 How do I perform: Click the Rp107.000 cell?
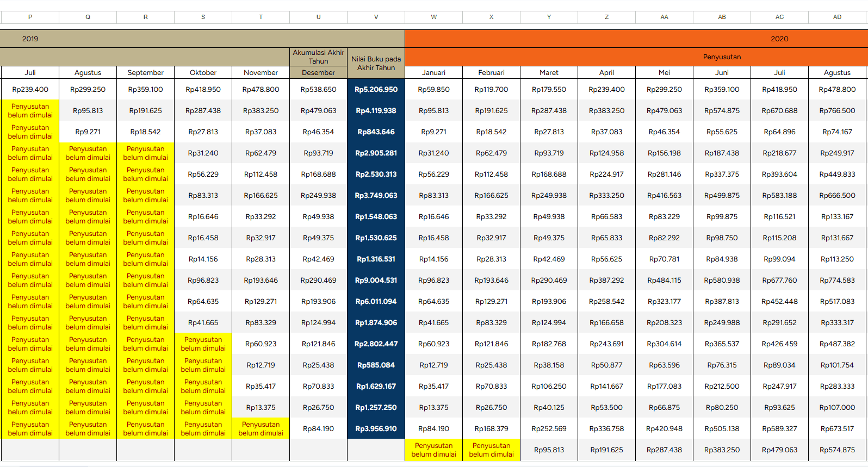click(837, 407)
